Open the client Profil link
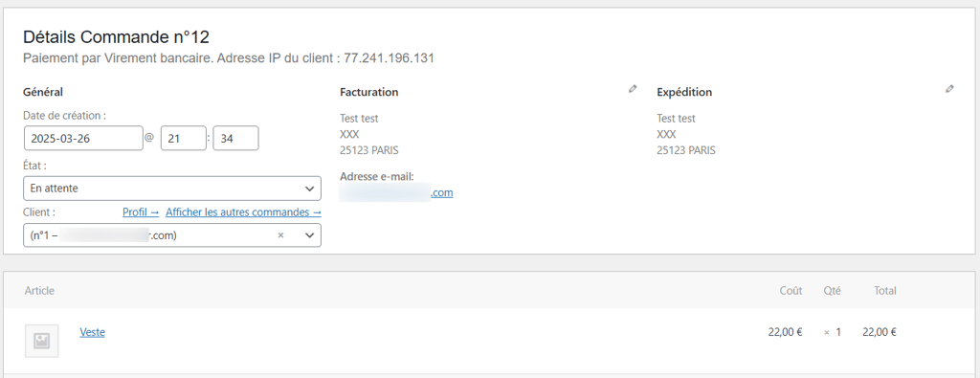This screenshot has height=378, width=980. (x=141, y=212)
